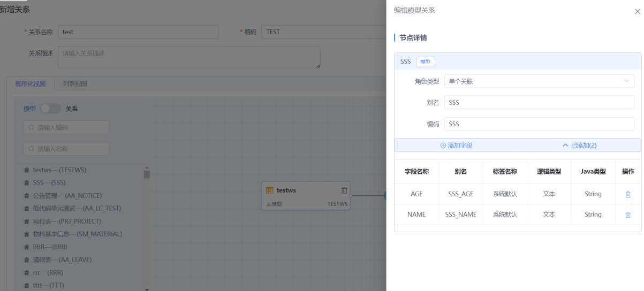Click the 模型 tag next to SSS
Image resolution: width=644 pixels, height=291 pixels.
coord(425,62)
